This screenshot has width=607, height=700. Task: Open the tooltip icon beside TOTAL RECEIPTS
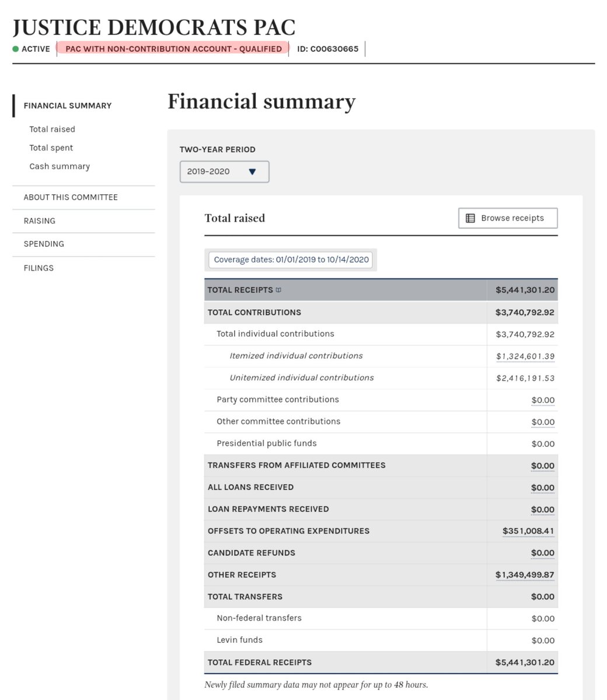coord(278,289)
